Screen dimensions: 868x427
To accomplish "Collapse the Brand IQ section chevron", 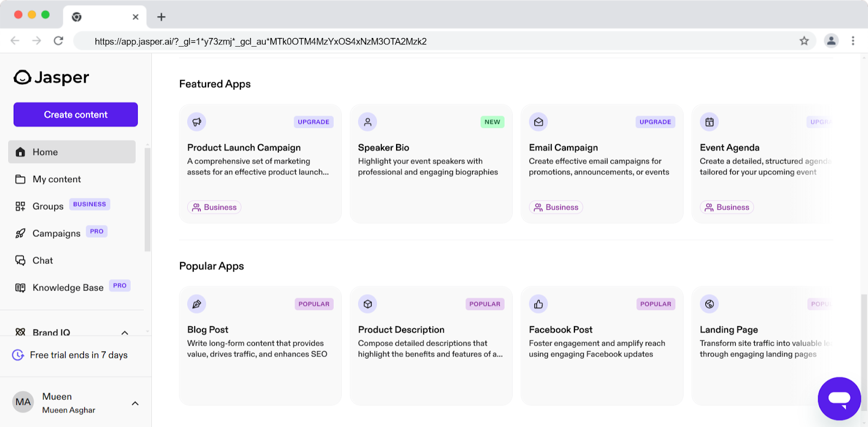I will click(125, 333).
